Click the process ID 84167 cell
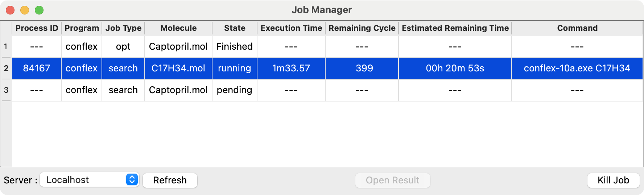This screenshot has width=644, height=195. 37,69
